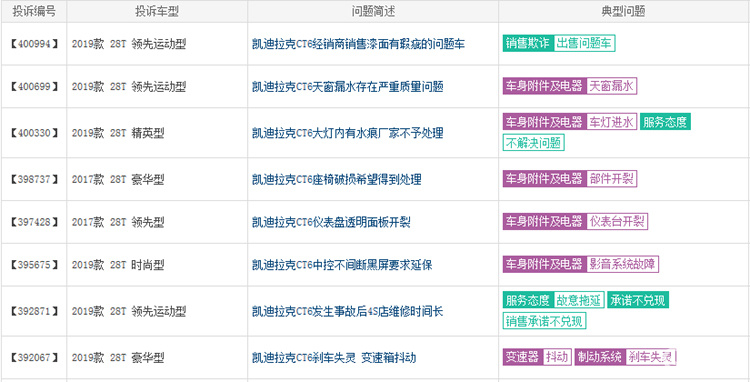This screenshot has width=750, height=382.
Task: Click the 销售欺诈 tag
Action: tap(528, 44)
